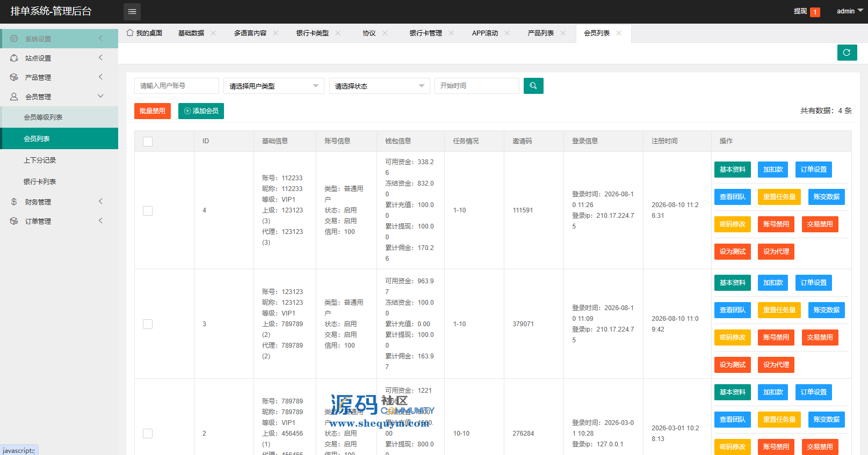
Task: Click the 添加会员 button
Action: point(201,111)
